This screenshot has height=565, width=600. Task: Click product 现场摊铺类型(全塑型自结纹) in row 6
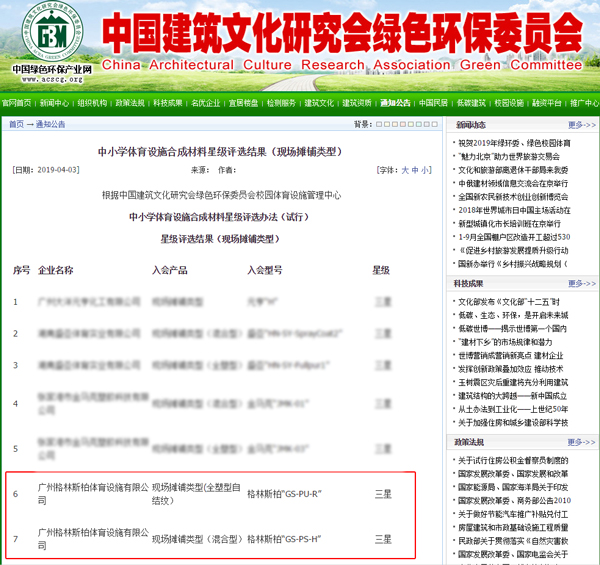[196, 494]
